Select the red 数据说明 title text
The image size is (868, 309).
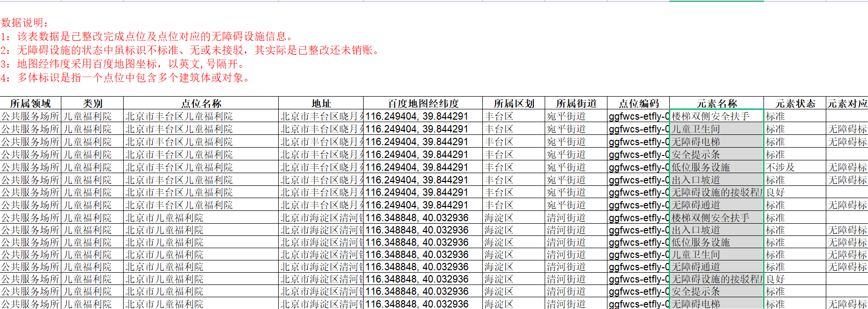[x=25, y=23]
